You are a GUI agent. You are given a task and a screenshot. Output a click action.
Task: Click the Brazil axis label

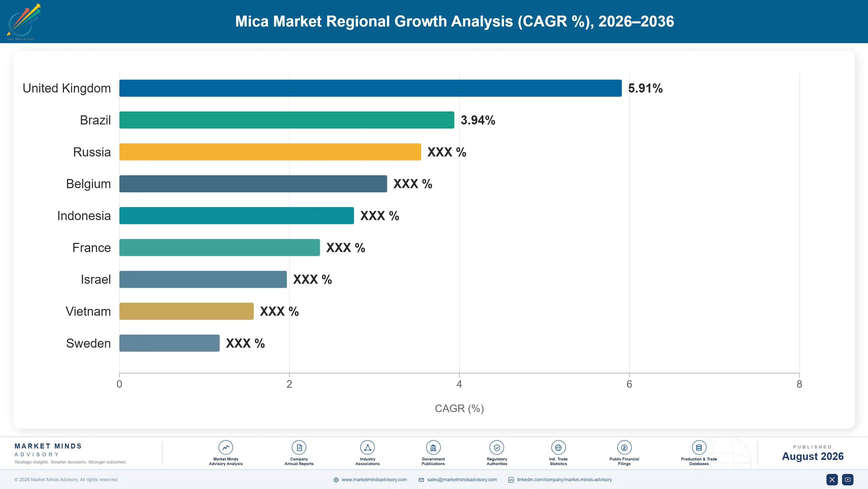click(x=95, y=120)
